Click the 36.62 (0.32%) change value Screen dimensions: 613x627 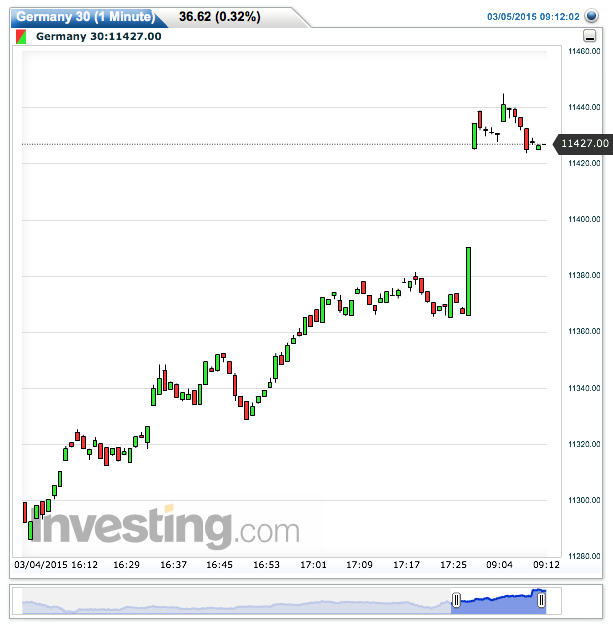(220, 17)
